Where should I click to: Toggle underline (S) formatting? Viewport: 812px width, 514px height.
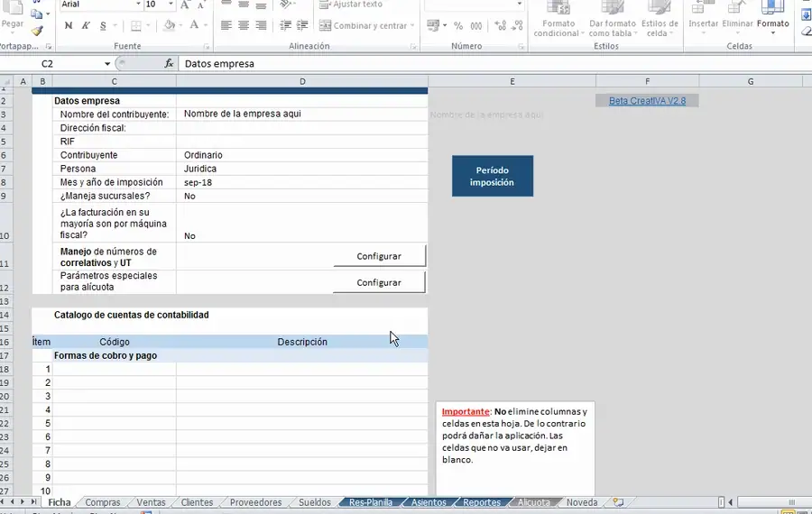pos(103,25)
